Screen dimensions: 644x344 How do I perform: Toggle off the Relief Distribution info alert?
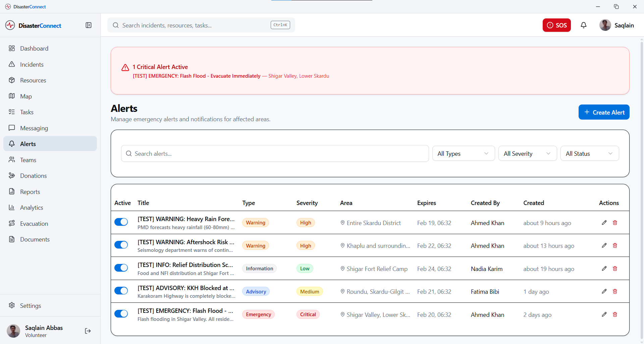click(x=121, y=268)
